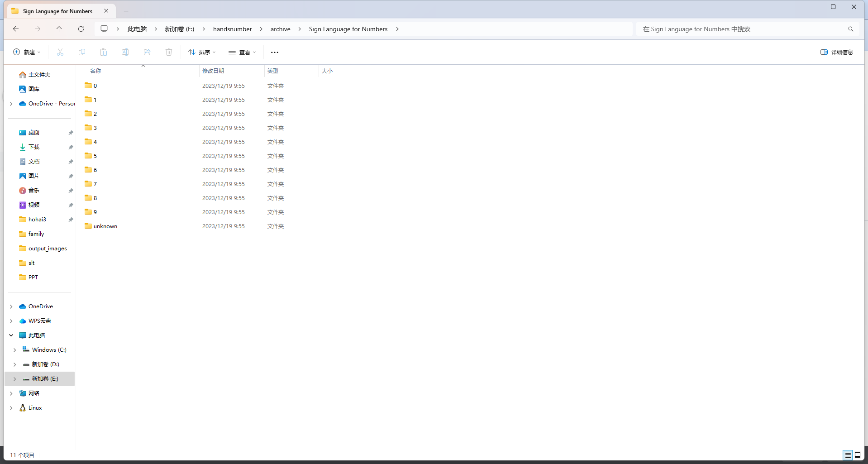Open the 新建 dropdown menu
This screenshot has width=868, height=464.
tap(27, 52)
